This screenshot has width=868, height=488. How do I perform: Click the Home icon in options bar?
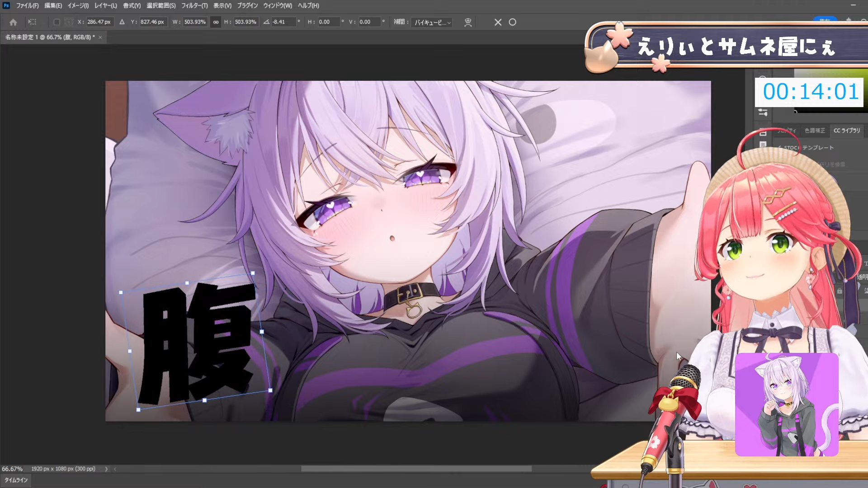(13, 22)
